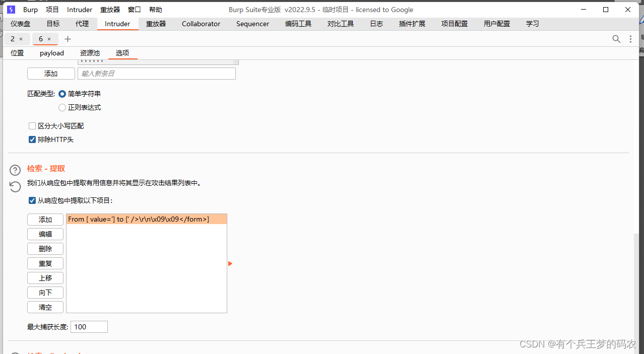Viewport: 644px width, 354px height.
Task: Click the Burp Suite logo icon
Action: [x=11, y=9]
